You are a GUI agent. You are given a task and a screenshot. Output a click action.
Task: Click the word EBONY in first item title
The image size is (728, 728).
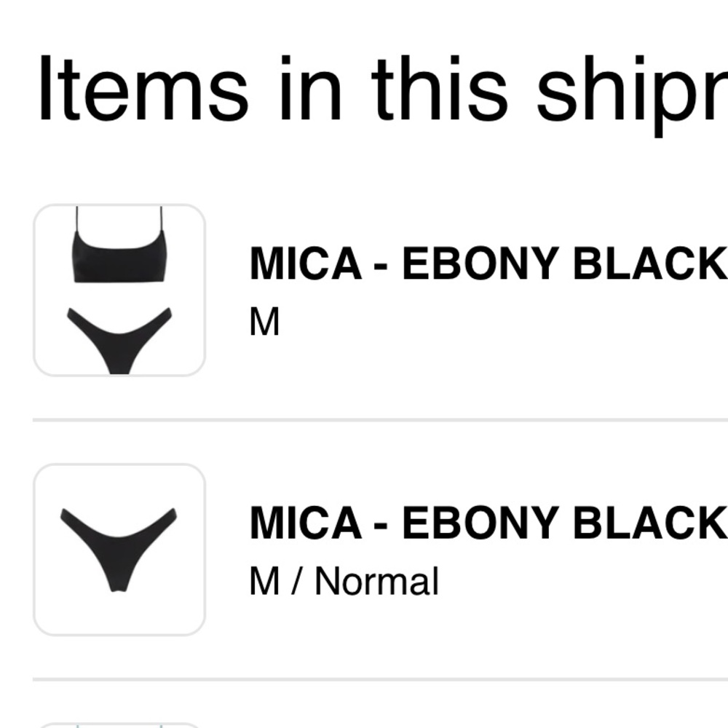[x=480, y=264]
